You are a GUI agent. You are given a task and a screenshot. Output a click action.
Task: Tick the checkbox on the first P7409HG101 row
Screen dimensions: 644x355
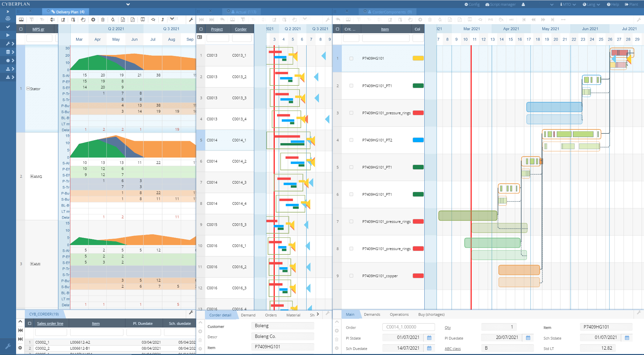point(351,58)
